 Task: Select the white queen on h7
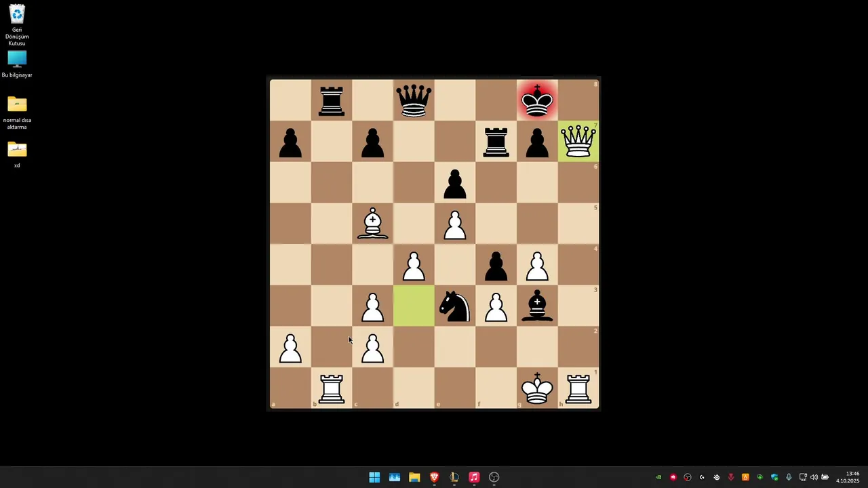coord(578,142)
